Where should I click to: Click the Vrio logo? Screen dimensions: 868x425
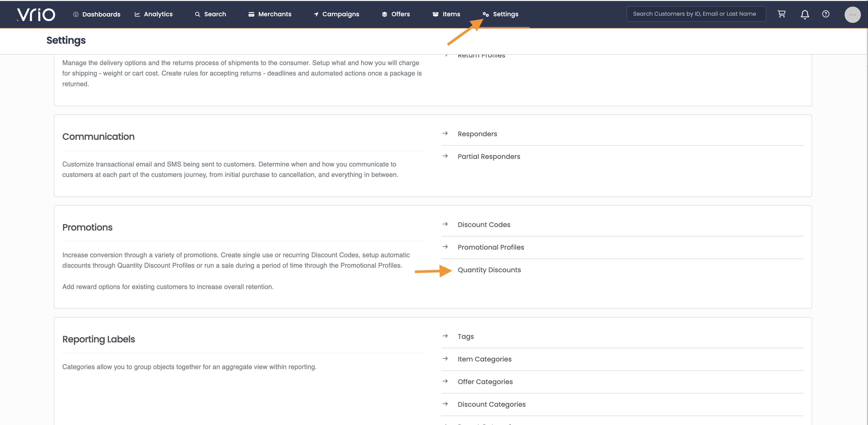click(36, 14)
